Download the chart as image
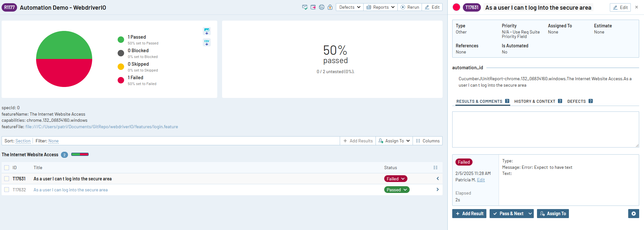This screenshot has width=644, height=230. (x=207, y=31)
